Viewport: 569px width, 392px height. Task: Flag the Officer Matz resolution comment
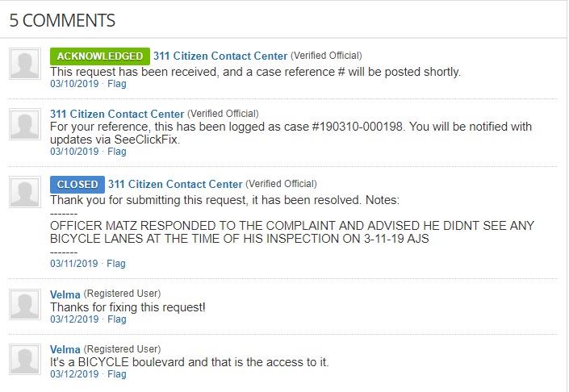pyautogui.click(x=117, y=264)
